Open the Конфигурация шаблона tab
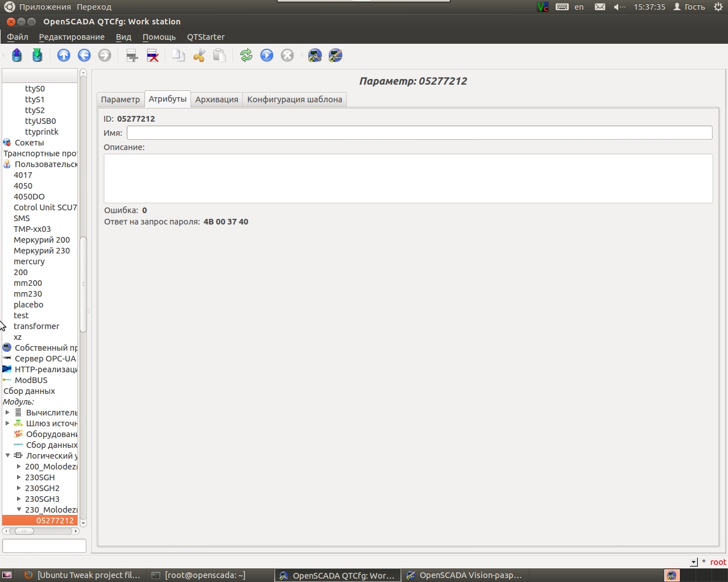 coord(295,99)
